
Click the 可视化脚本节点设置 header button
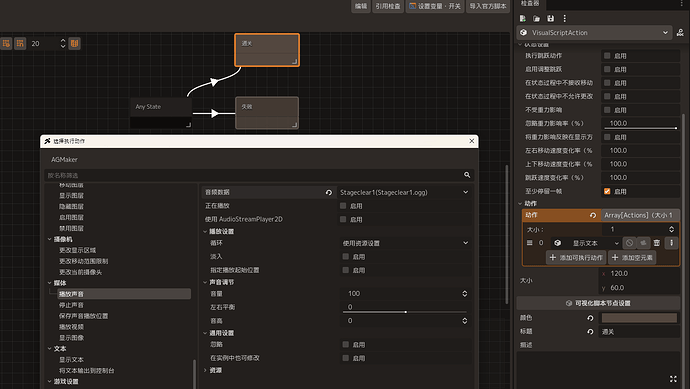pos(598,303)
